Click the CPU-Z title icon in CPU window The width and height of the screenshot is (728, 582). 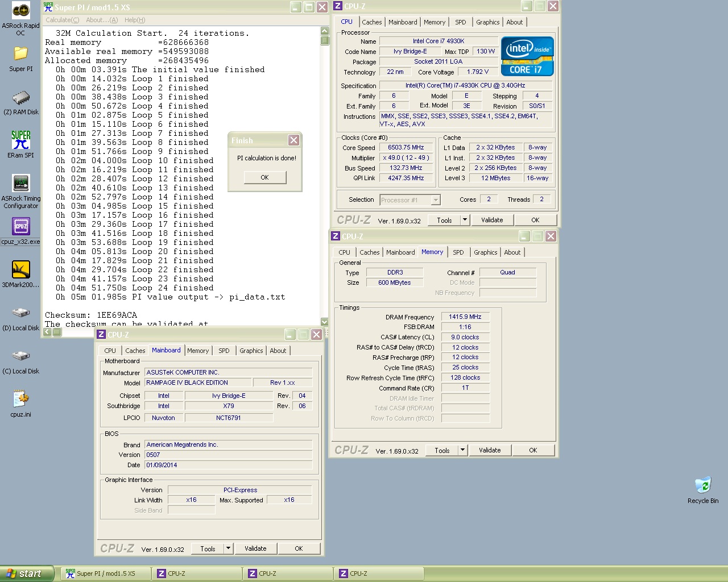point(338,6)
